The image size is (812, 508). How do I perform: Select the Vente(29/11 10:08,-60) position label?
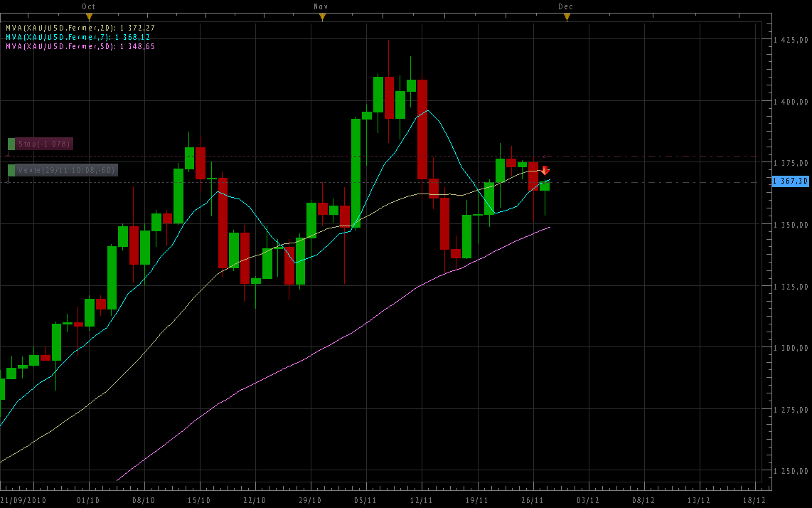point(67,170)
